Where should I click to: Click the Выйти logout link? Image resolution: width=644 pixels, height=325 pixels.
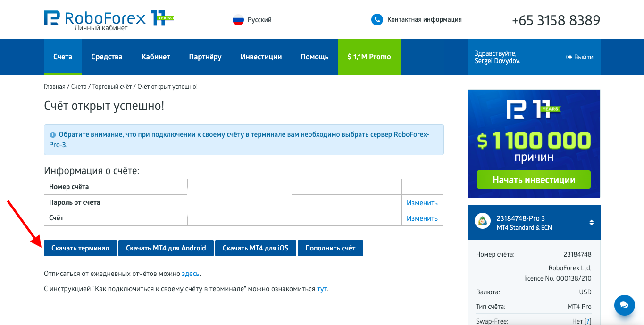[x=580, y=57]
